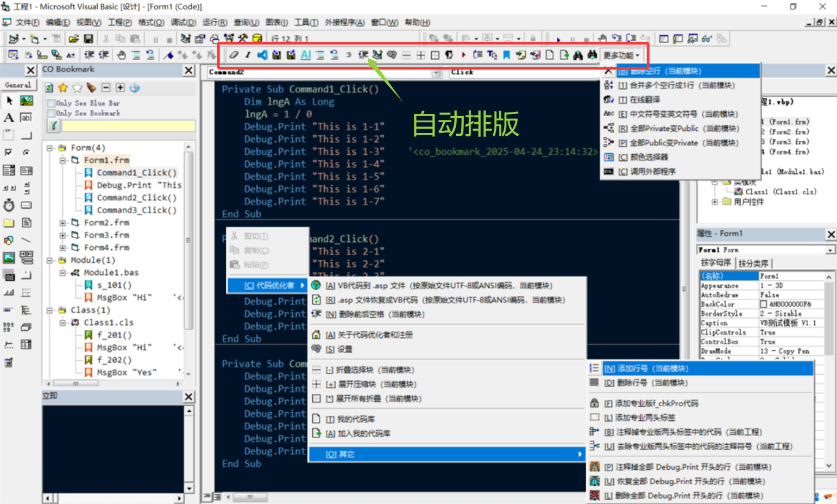Choose '[D] 删除行号' menu entry
Viewport: 837px width, 504px height.
tap(701, 383)
